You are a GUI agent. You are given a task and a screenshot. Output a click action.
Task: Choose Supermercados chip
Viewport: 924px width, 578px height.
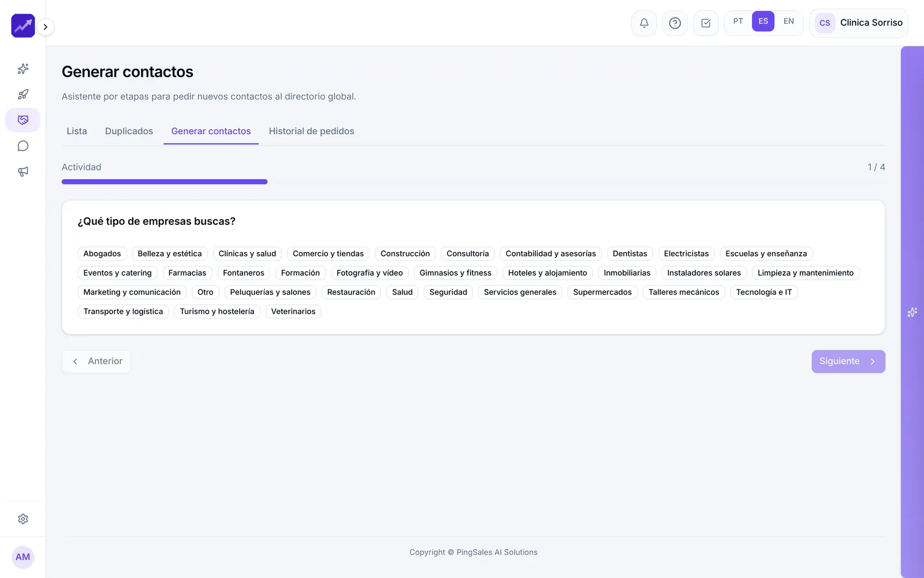602,292
